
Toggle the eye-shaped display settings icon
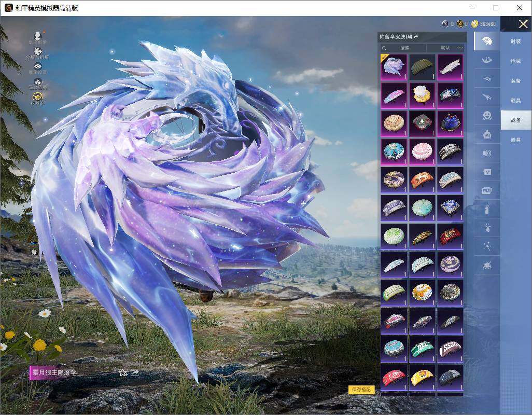tap(38, 66)
